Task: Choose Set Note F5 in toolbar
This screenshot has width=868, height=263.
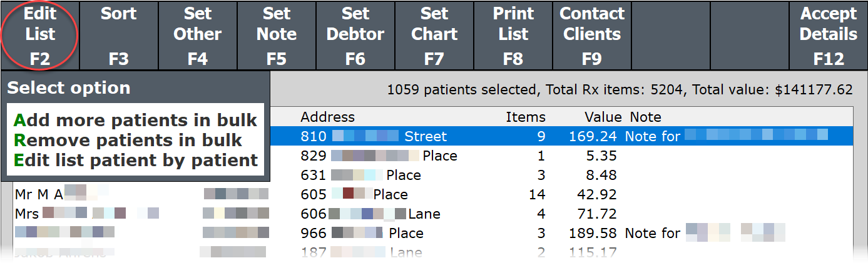Action: (277, 35)
